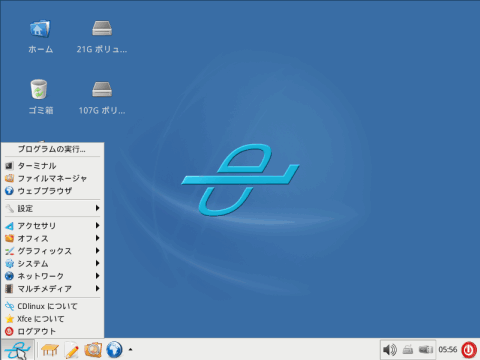Click the 05:56 clock in panel
480x360 pixels.
click(x=447, y=350)
